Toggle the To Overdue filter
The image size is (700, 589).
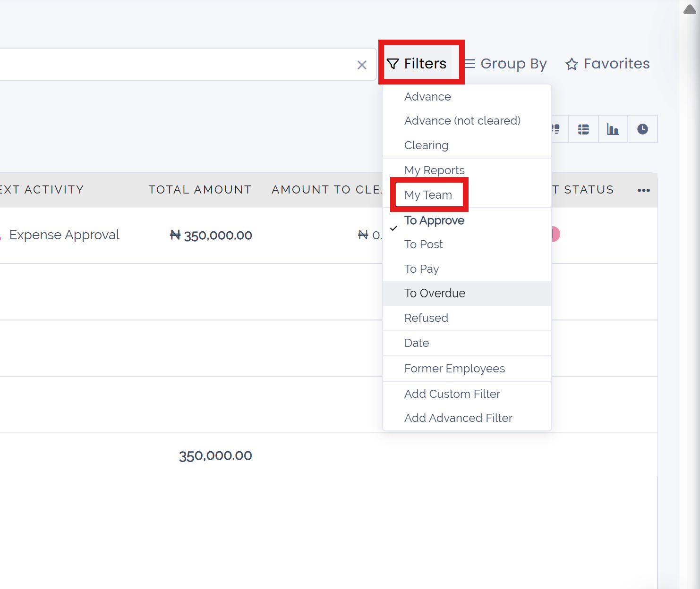435,294
